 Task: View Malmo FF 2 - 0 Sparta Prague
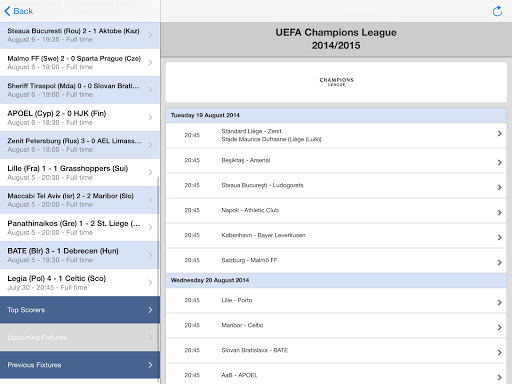click(x=80, y=63)
